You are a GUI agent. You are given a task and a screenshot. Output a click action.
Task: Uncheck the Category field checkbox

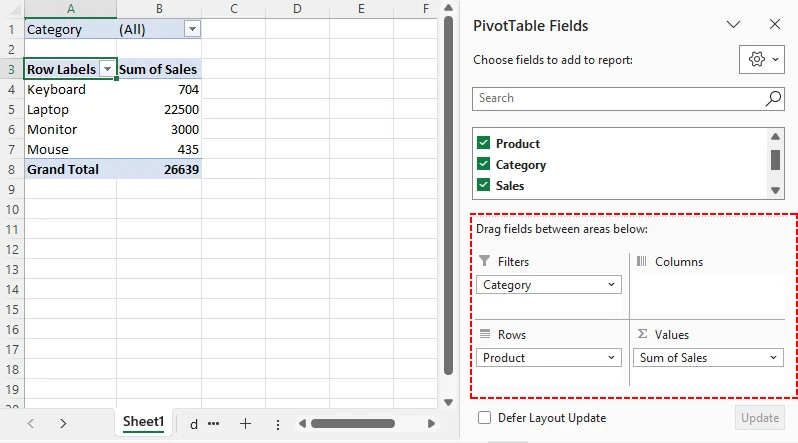483,164
